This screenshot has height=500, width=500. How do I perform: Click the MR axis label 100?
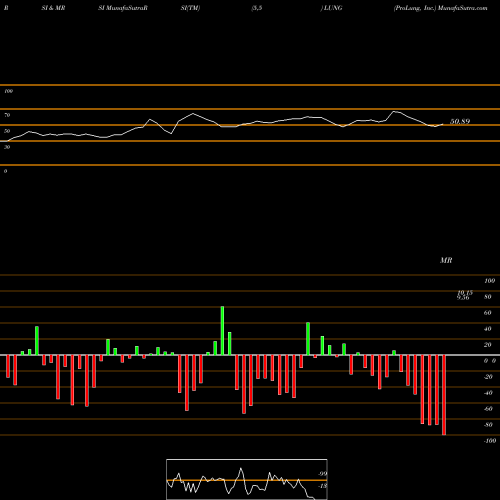pos(489,281)
